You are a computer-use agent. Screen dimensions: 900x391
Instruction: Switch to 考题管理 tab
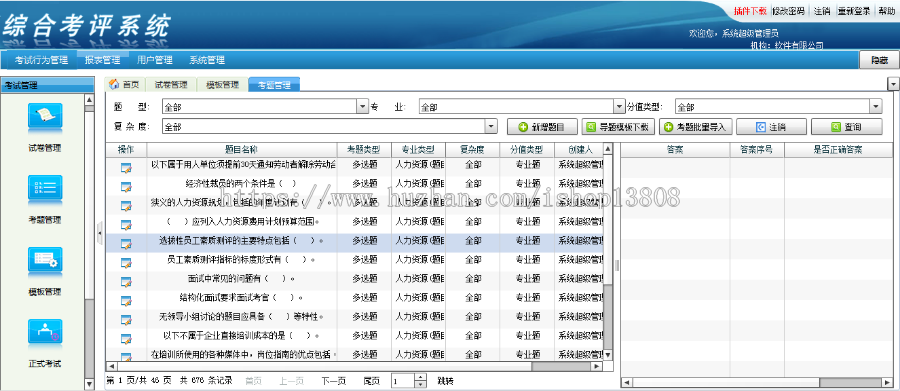click(274, 85)
